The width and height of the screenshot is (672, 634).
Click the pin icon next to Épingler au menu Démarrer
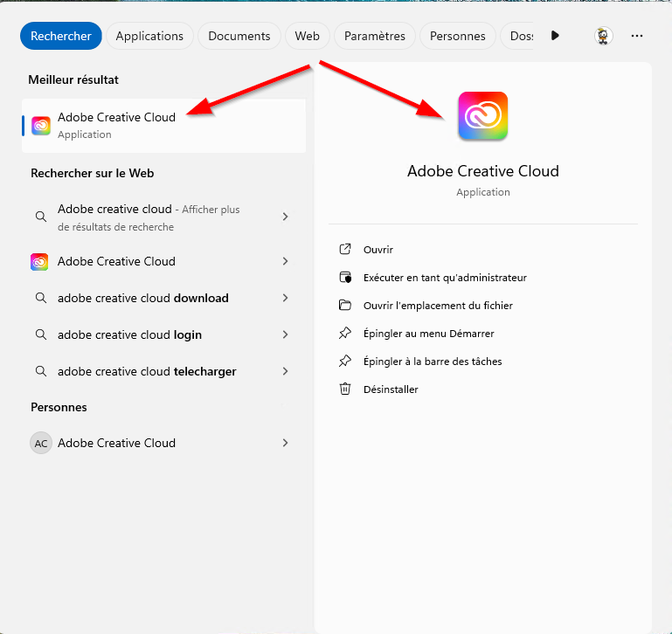345,334
